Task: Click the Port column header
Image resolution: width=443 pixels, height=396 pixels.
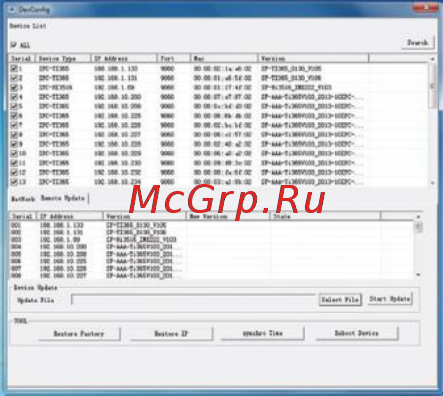Action: point(173,59)
